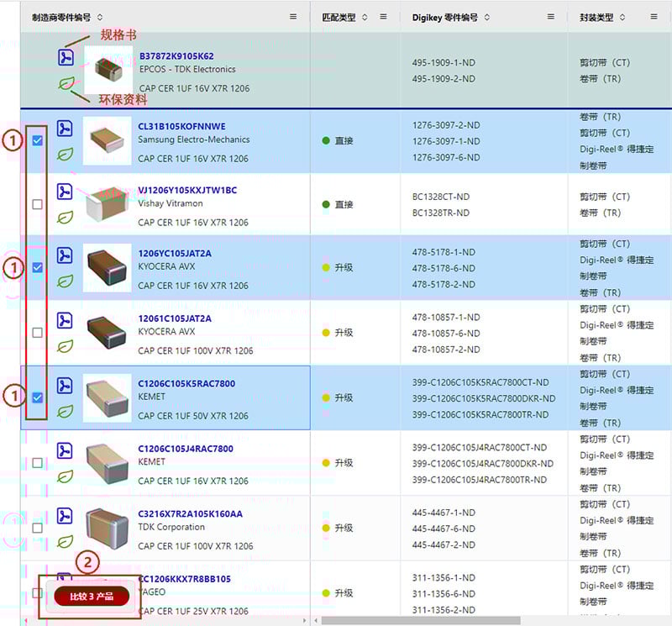Click green leaf icon for YAGEO CC1206KKX7R8BB105

[x=65, y=603]
